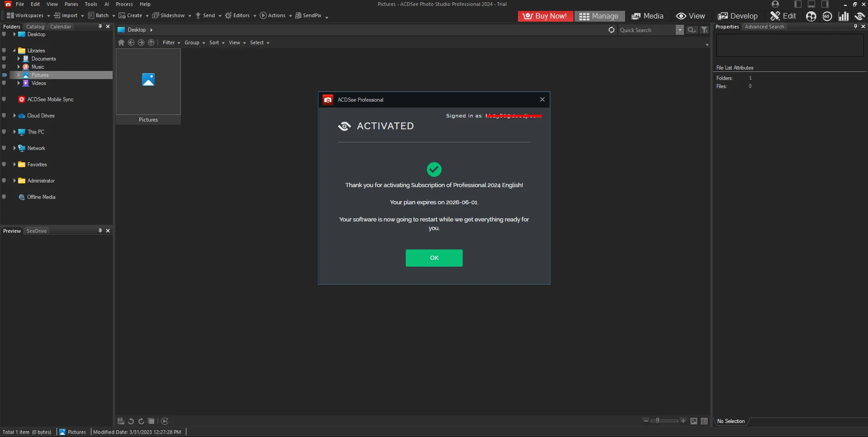This screenshot has width=868, height=437.
Task: Toggle right panel layout icon
Action: [x=825, y=4]
